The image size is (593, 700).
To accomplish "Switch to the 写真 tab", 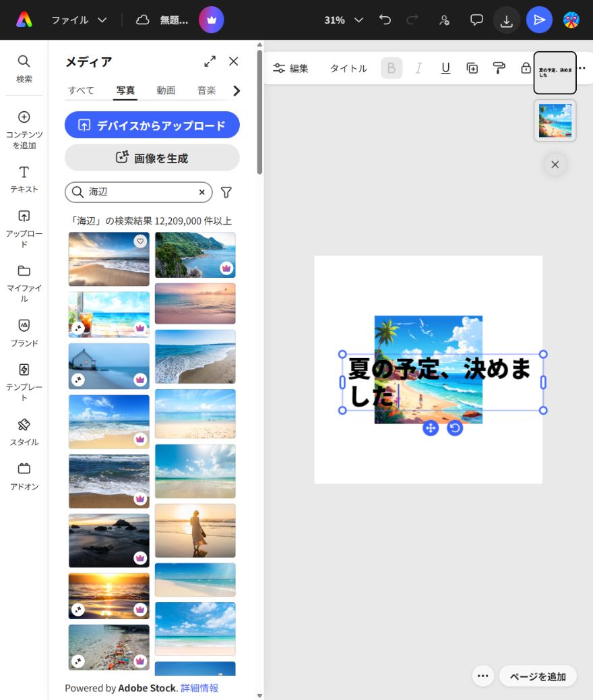I will [x=125, y=90].
